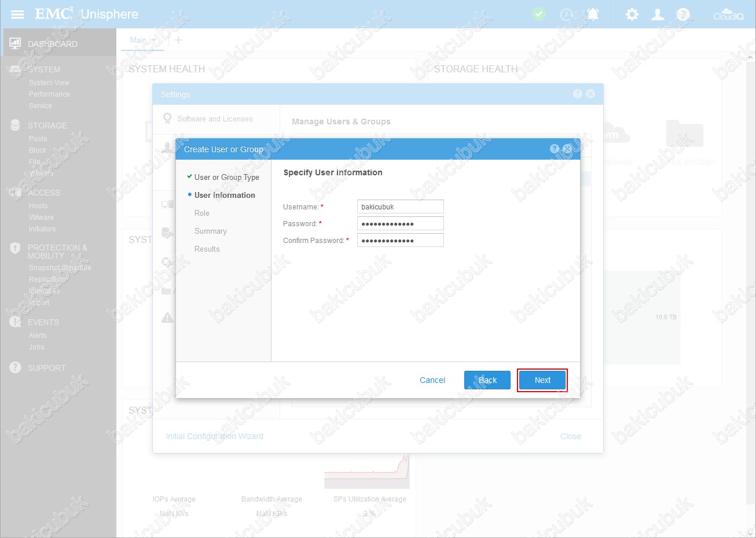
Task: Open Snapshot Schedule in the sidebar
Action: point(60,268)
